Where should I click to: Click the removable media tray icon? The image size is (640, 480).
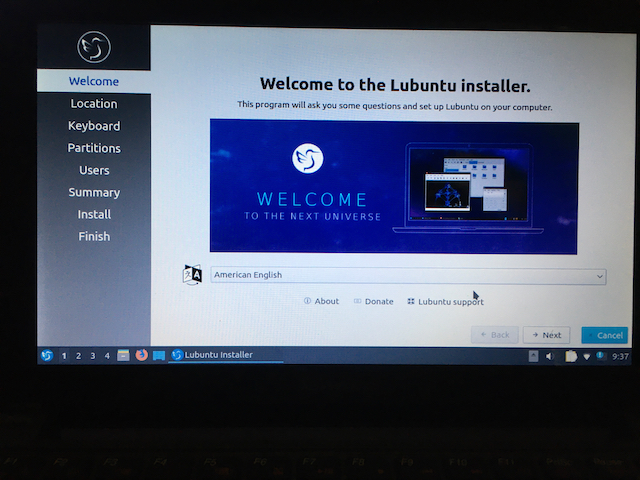(x=533, y=356)
